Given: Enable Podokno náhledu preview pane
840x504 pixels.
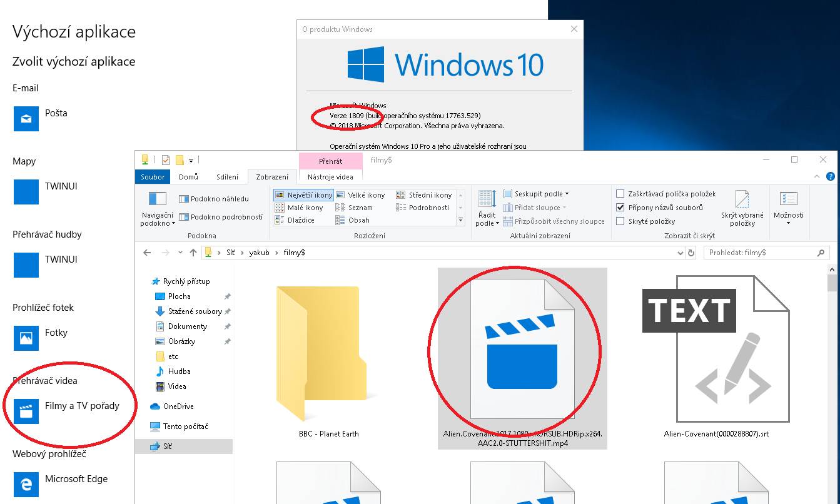Looking at the screenshot, I should click(x=213, y=199).
